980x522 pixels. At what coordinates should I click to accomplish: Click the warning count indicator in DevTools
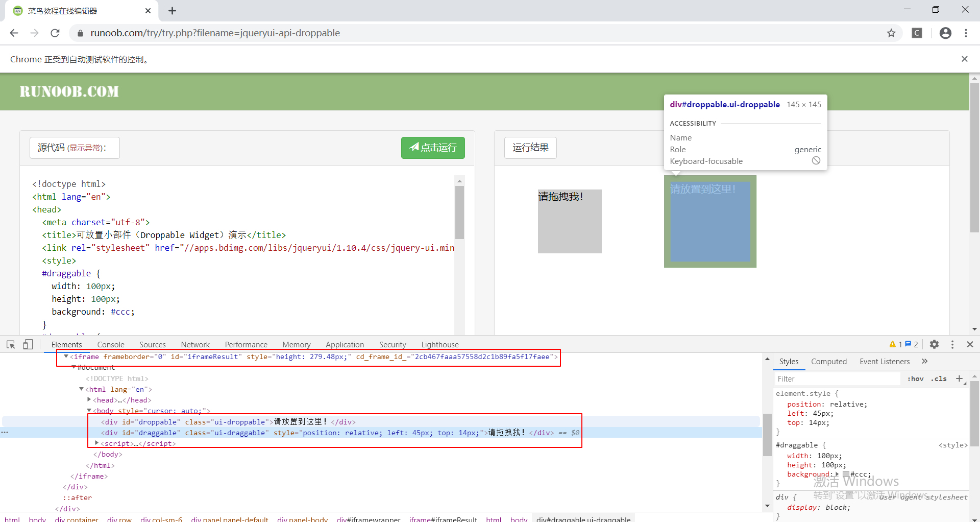click(x=896, y=345)
